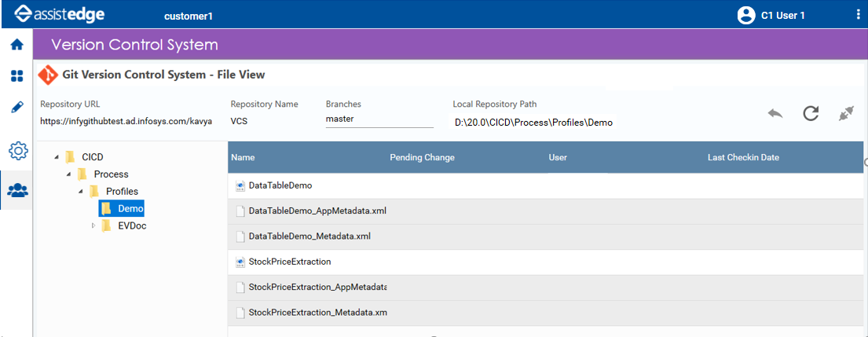Expand the EVDoc folder node

[x=93, y=225]
